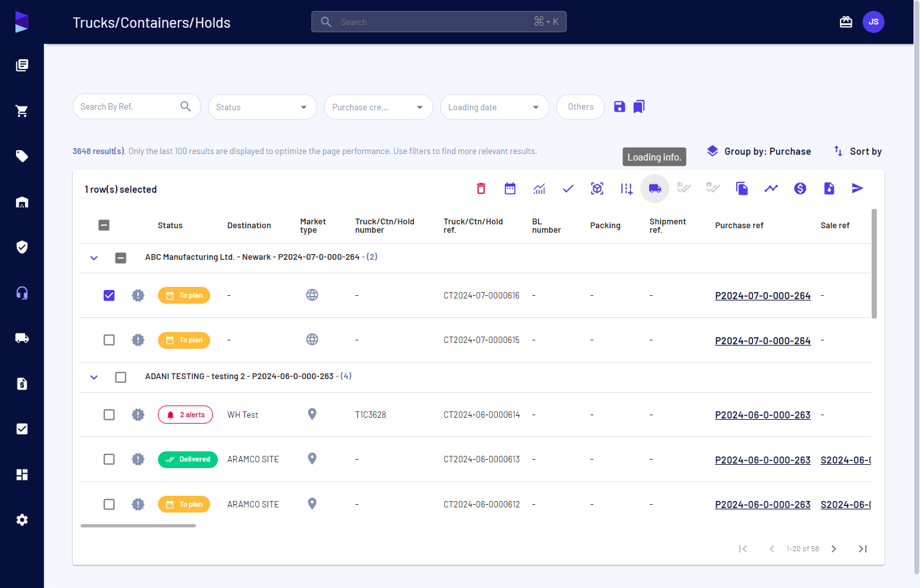Collapse ADANI TESTING group
This screenshot has height=588, width=920.
tap(94, 377)
